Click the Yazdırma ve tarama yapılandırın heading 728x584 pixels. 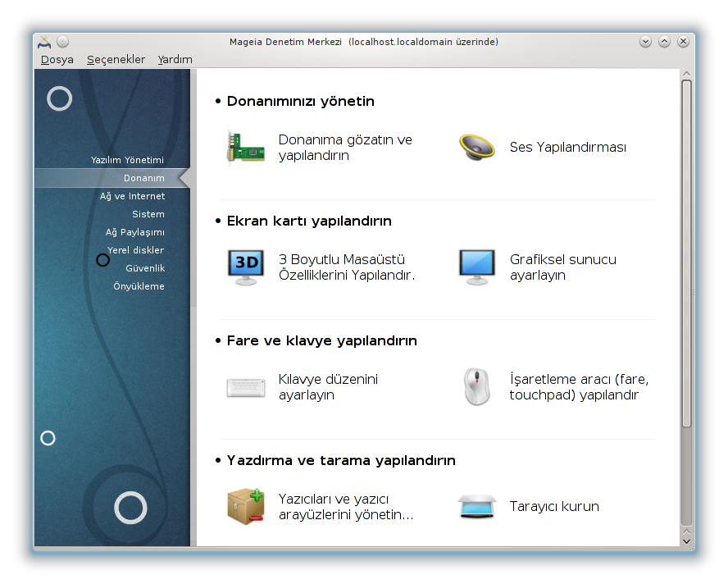click(x=341, y=460)
